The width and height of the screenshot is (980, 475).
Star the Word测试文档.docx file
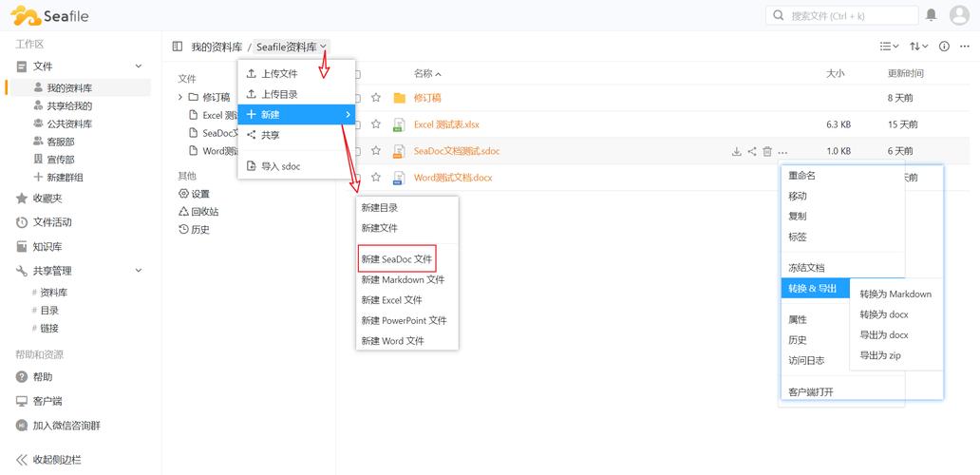pos(376,178)
